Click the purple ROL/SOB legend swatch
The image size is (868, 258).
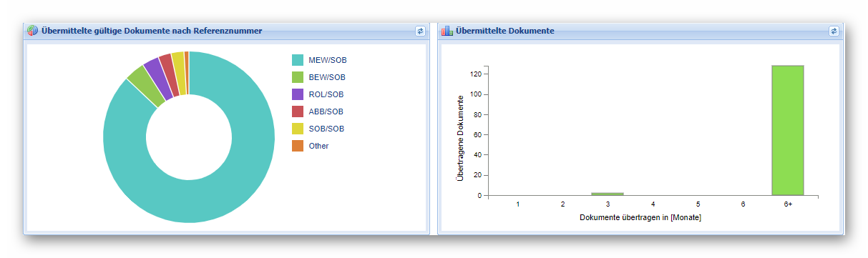pyautogui.click(x=297, y=94)
